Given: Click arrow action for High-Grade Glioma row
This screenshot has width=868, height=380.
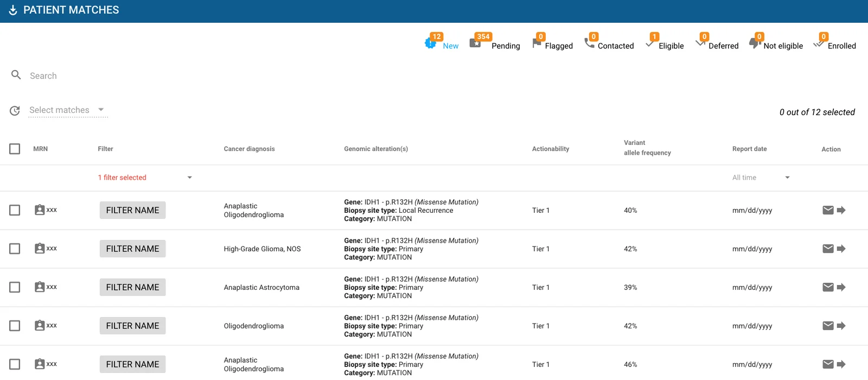Looking at the screenshot, I should (x=841, y=249).
